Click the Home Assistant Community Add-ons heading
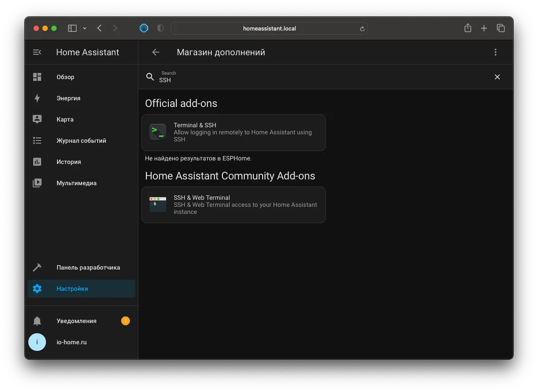 coord(230,176)
